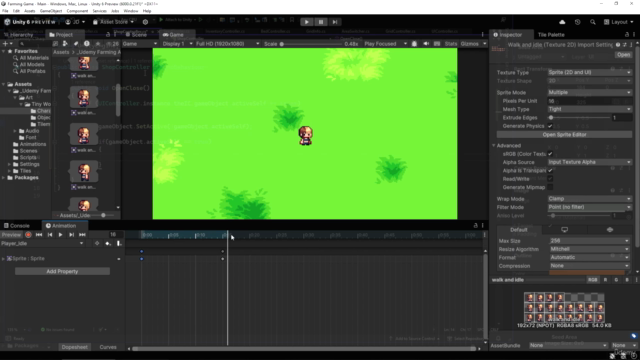The image size is (640, 360).
Task: Open the Play Focused dropdown
Action: tap(385, 44)
